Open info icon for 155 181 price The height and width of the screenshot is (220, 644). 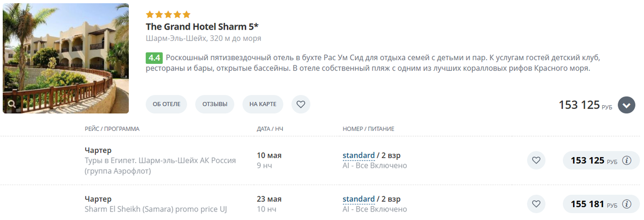point(626,204)
